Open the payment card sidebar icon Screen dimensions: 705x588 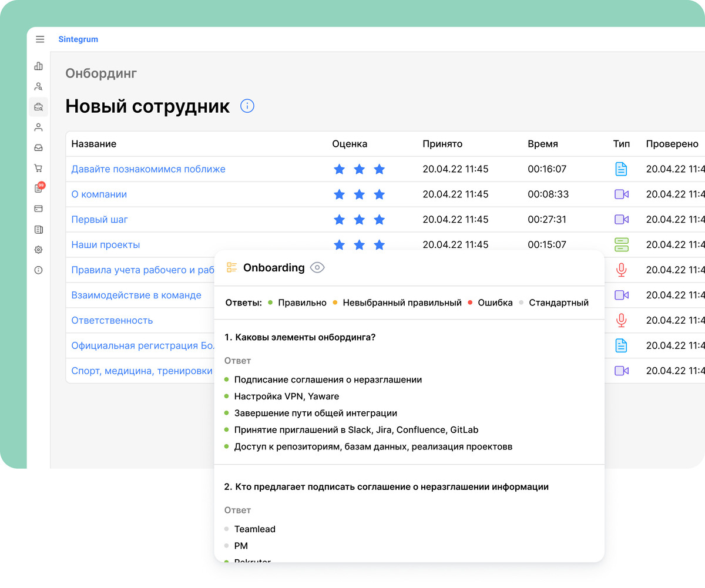point(39,209)
